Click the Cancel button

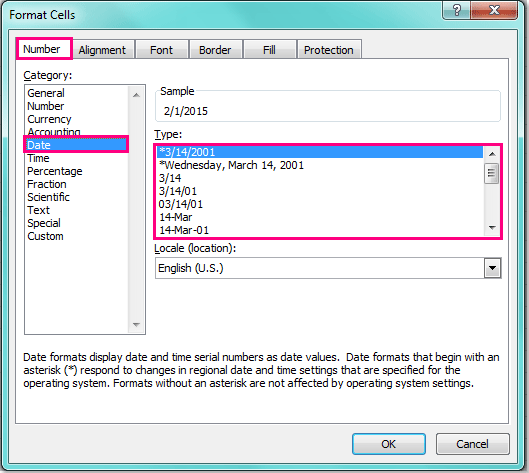coord(472,444)
